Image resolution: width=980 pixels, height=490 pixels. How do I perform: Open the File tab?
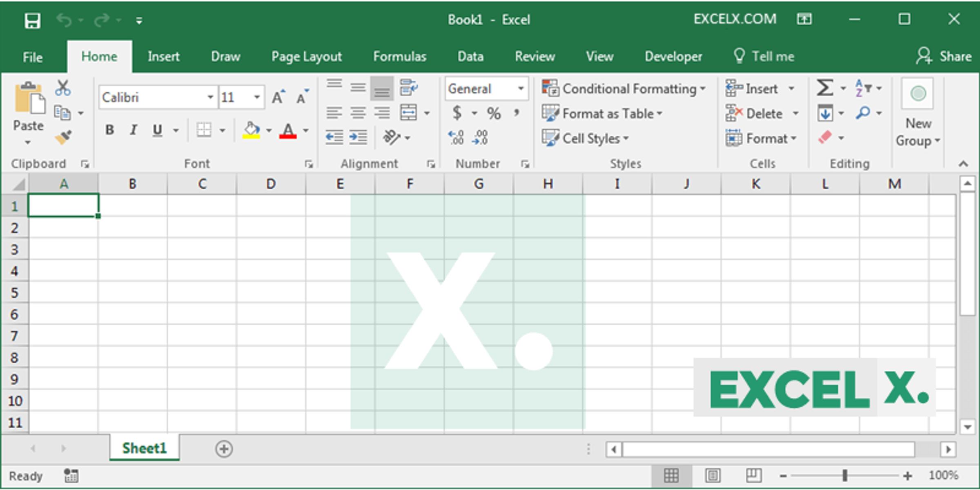click(33, 57)
